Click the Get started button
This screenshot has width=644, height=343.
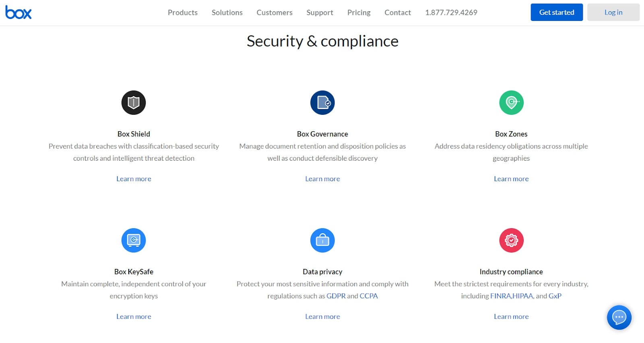(557, 12)
